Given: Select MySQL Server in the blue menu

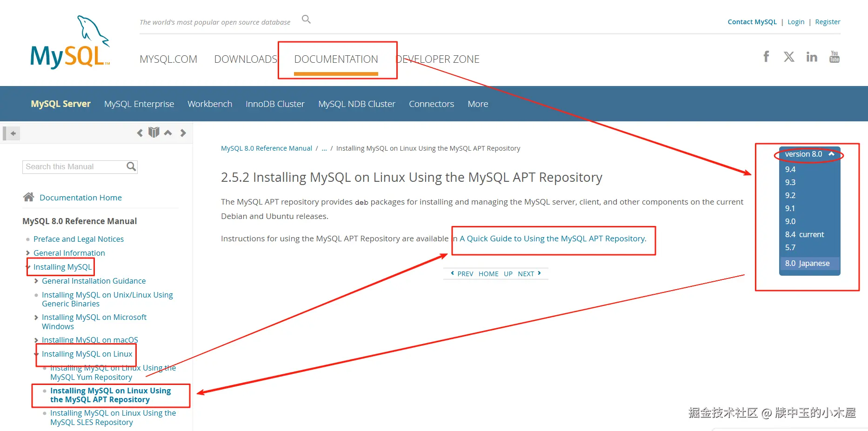Looking at the screenshot, I should [61, 104].
